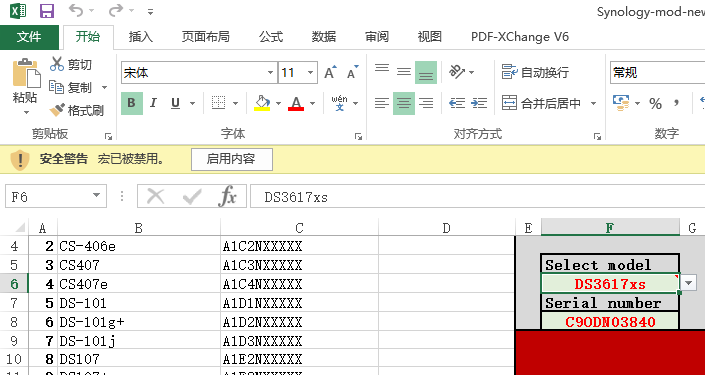Click 复制 copy button
705x375 pixels.
coord(71,88)
